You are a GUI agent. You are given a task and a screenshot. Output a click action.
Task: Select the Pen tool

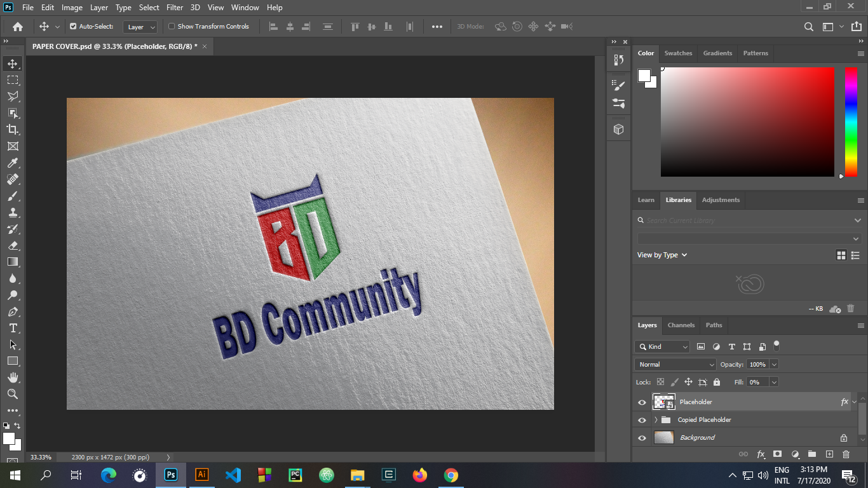pyautogui.click(x=13, y=311)
